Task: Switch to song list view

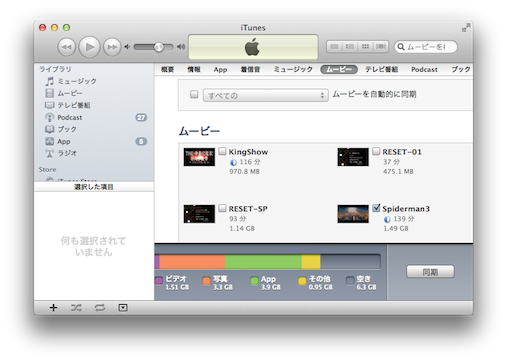Action: point(334,47)
